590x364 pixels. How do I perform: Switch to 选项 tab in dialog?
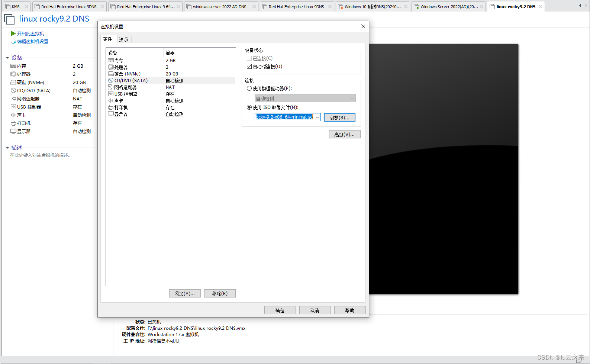[x=123, y=40]
